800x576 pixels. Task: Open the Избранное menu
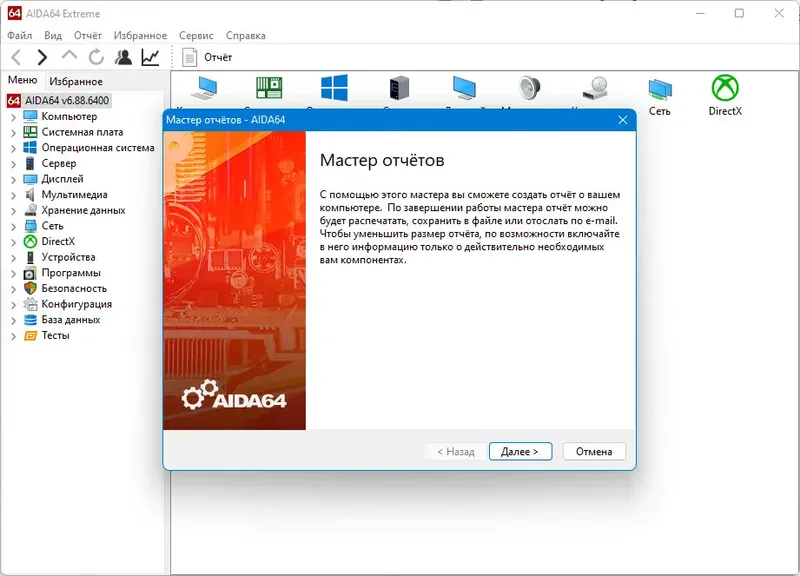point(140,35)
